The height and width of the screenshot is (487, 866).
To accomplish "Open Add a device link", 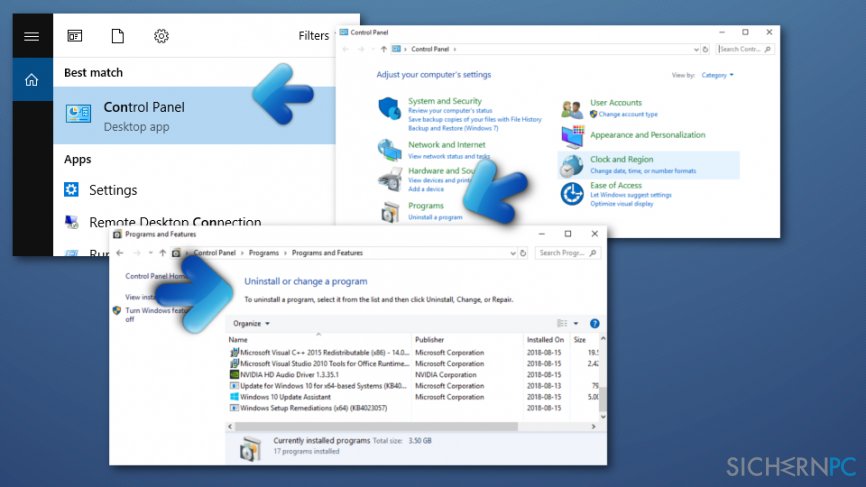I will coord(426,189).
